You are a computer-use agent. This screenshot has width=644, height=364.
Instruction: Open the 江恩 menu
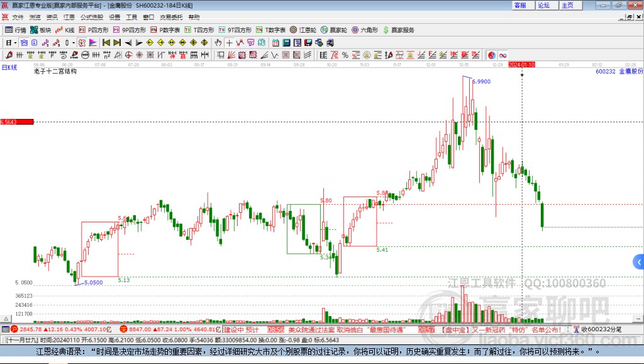point(69,17)
